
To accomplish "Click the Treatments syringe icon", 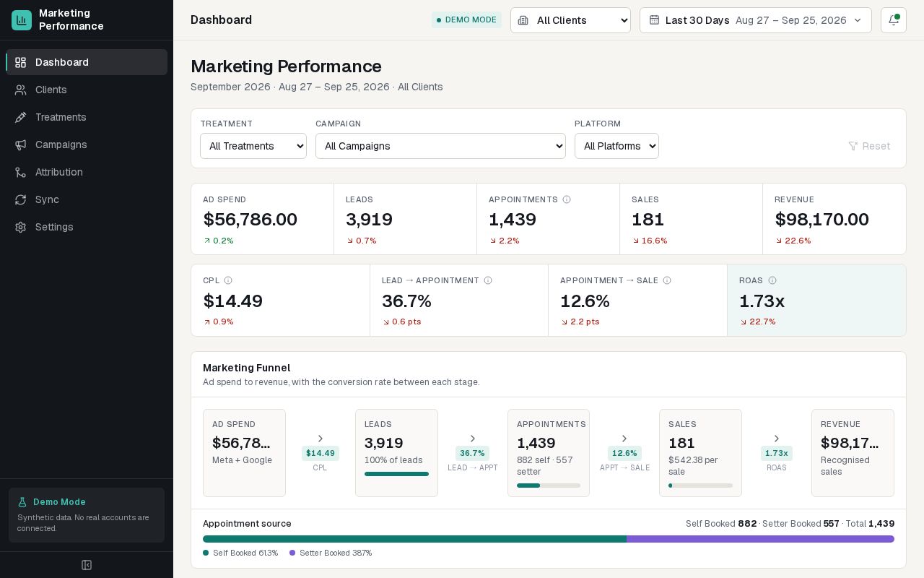I will tap(21, 117).
